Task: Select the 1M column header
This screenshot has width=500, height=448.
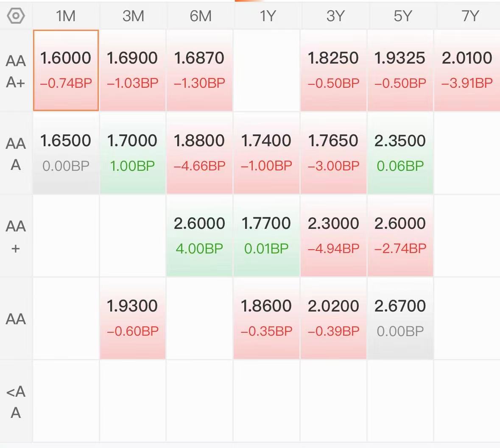Action: point(66,16)
